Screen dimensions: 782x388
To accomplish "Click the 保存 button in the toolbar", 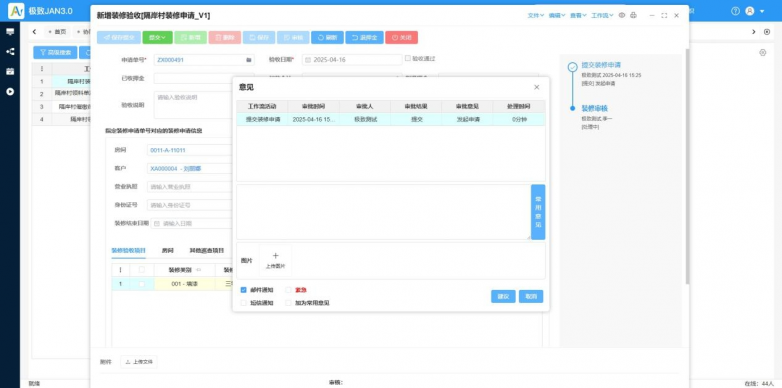I will pos(259,37).
